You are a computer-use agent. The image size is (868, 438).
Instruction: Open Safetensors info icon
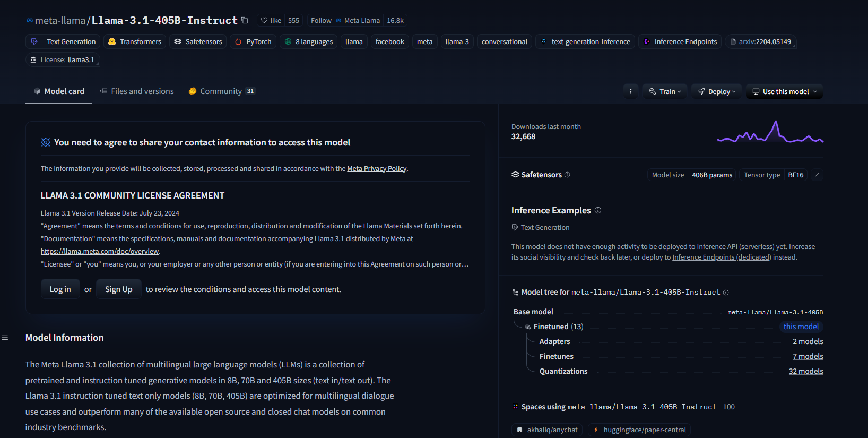567,175
